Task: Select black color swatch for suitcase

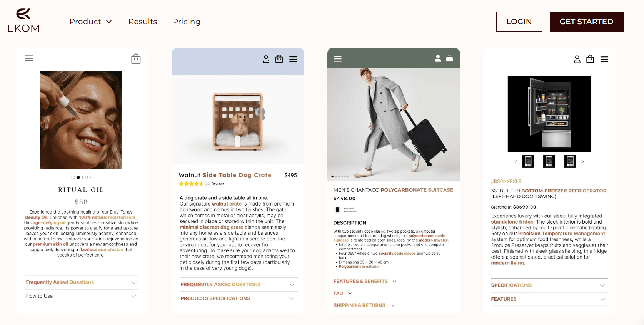Action: tap(338, 210)
